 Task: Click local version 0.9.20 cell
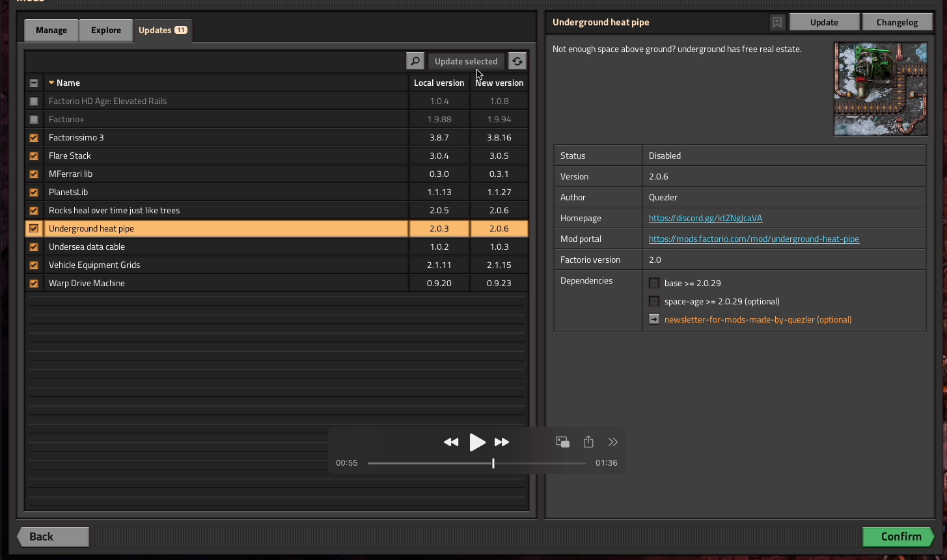pos(439,283)
